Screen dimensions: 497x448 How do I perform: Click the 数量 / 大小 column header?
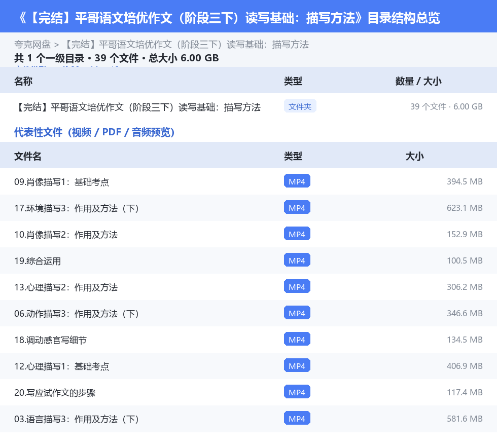click(x=418, y=81)
